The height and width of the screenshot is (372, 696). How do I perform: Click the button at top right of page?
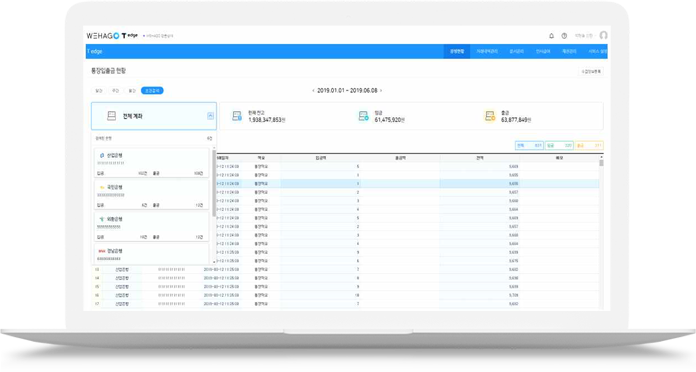tap(591, 71)
